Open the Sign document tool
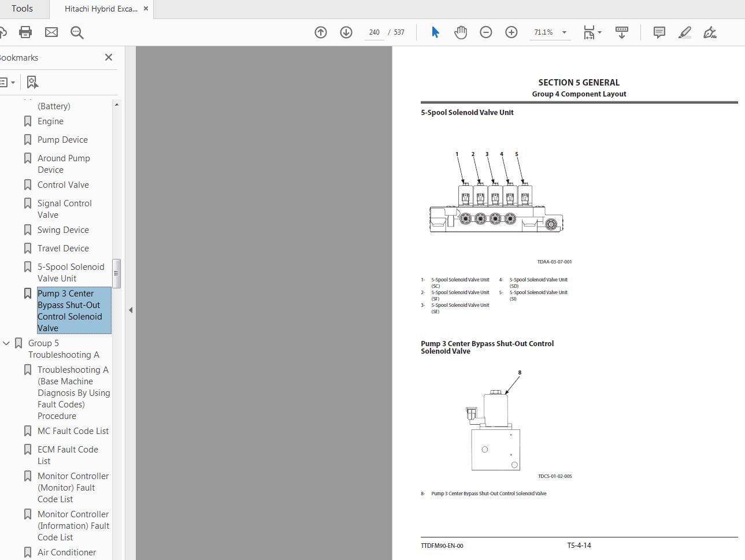 [x=710, y=32]
